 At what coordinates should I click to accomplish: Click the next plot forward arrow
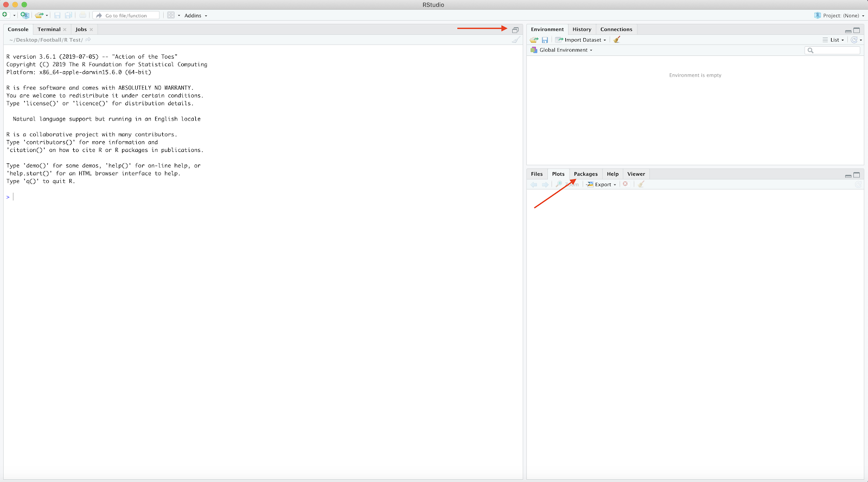pos(545,185)
